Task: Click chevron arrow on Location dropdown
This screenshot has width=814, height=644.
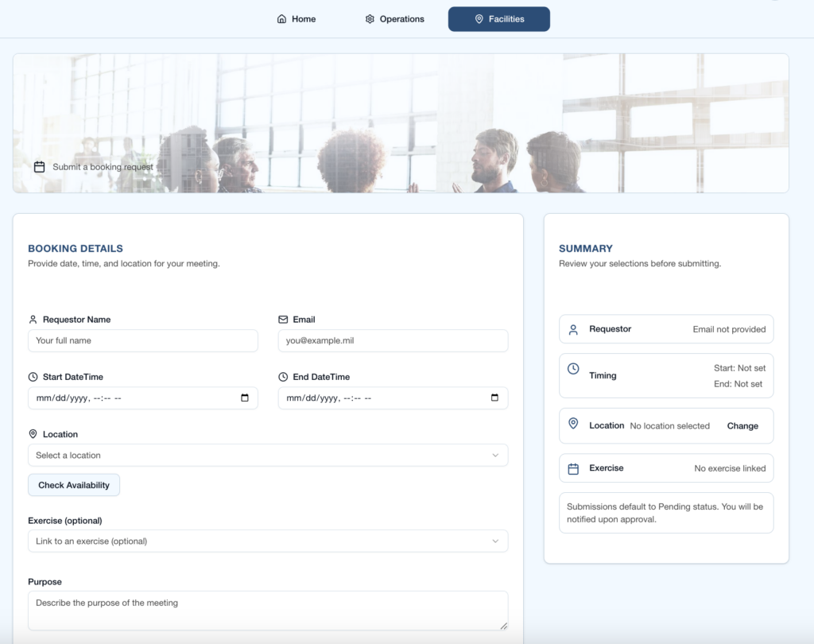Action: pos(495,456)
